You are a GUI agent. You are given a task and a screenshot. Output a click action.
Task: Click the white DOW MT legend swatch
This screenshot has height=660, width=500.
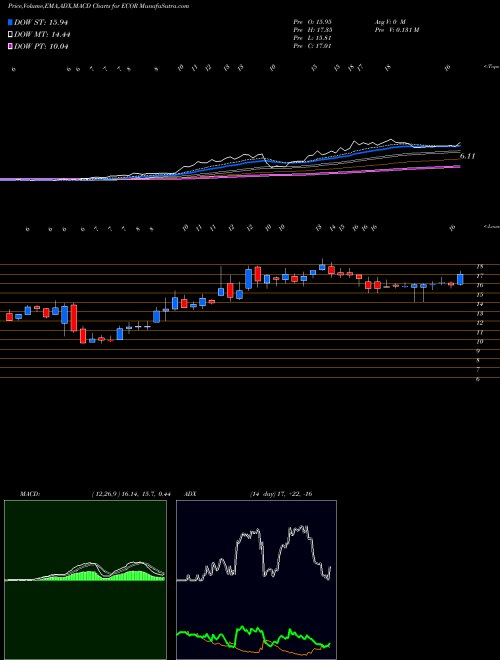[x=10, y=35]
